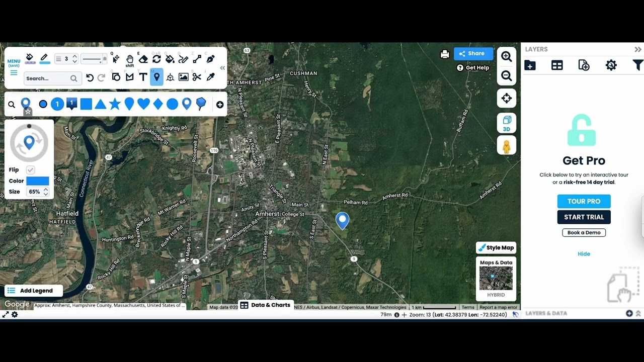The image size is (644, 362).
Task: Select the insert image tool
Action: click(x=183, y=77)
